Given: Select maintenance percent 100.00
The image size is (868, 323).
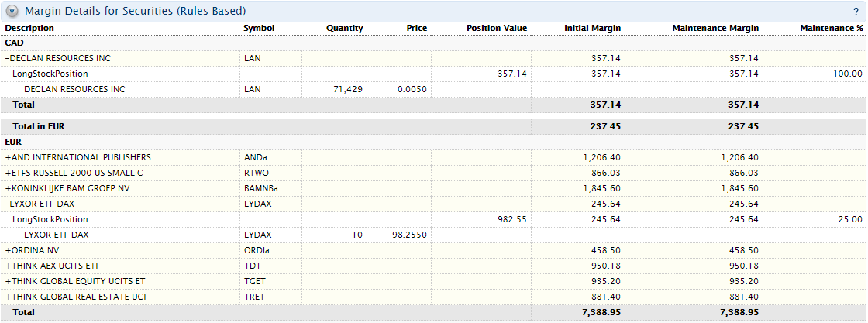Looking at the screenshot, I should tap(848, 74).
